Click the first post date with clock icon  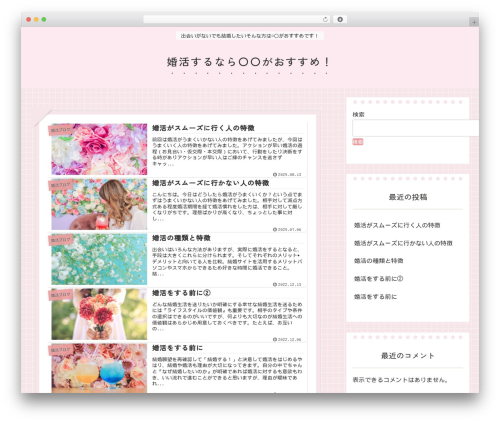[x=287, y=175]
